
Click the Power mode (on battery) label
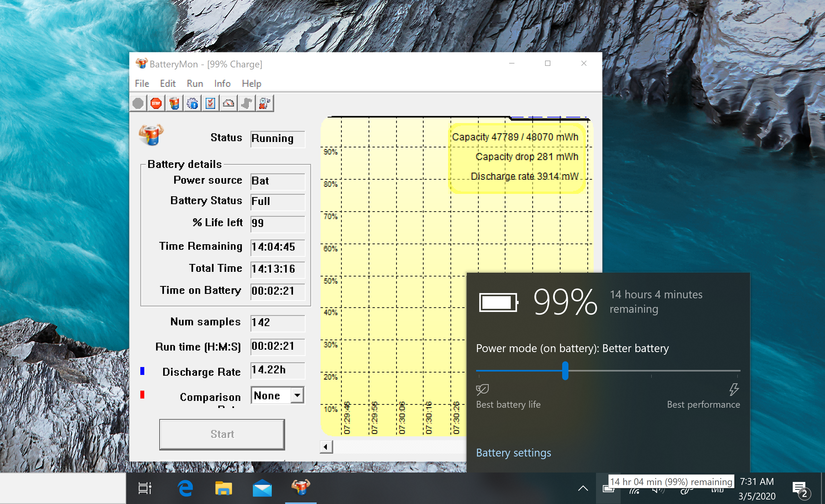(x=572, y=348)
